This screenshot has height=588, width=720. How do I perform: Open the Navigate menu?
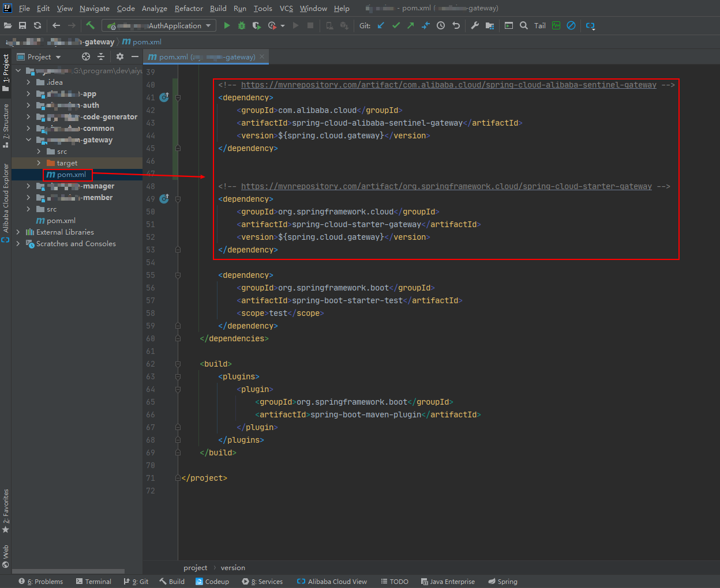[95, 8]
